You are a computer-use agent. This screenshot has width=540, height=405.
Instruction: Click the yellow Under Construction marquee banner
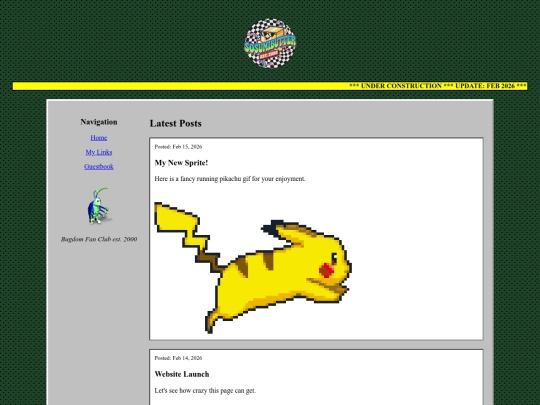click(270, 86)
